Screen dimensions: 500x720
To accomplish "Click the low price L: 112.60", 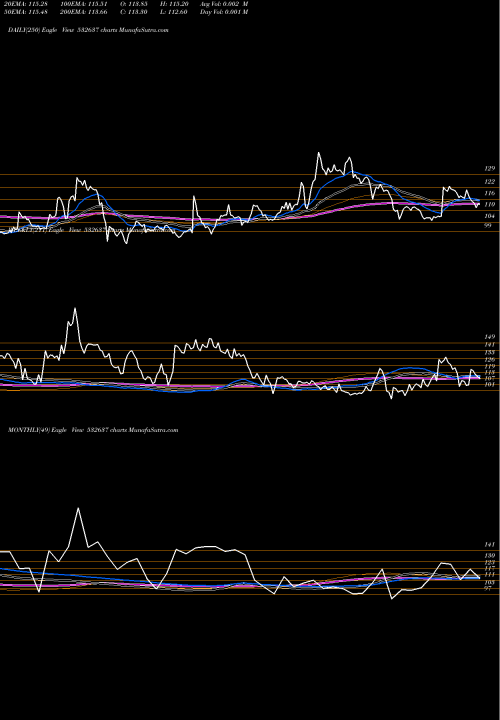I will pyautogui.click(x=174, y=12).
